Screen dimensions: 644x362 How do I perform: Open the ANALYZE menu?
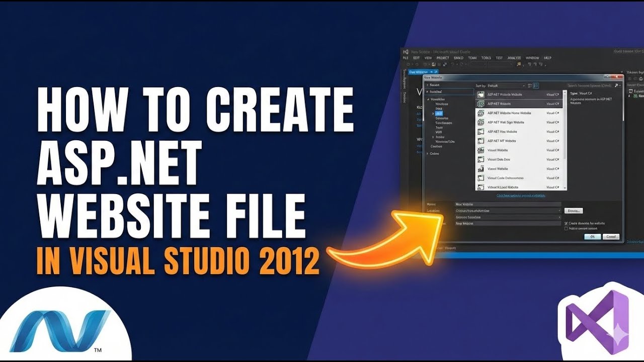point(514,58)
